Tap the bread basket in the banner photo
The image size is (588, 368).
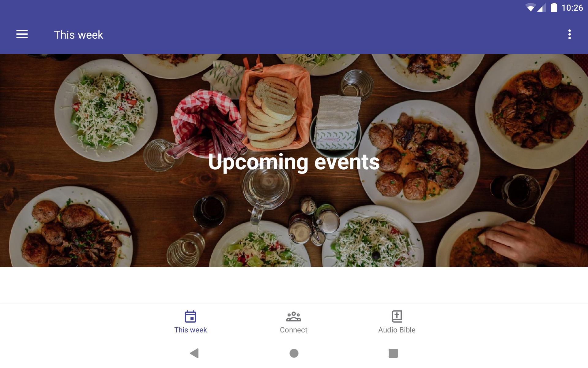point(273,107)
